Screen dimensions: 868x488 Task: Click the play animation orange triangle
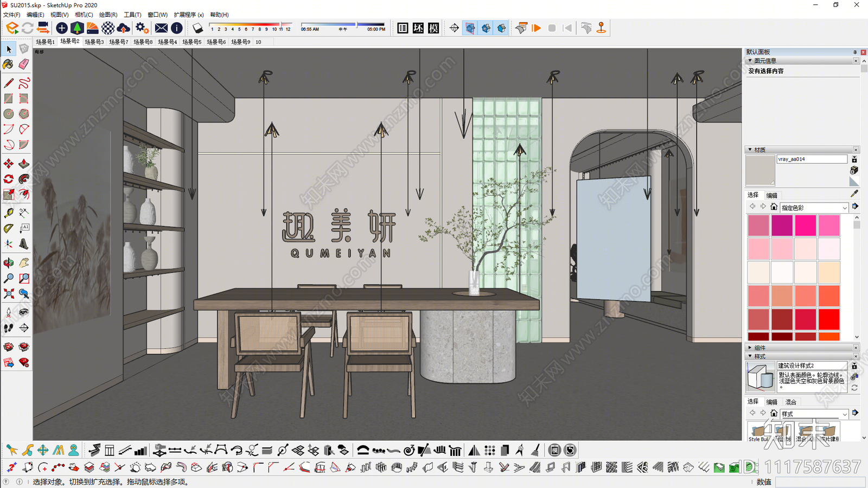537,28
